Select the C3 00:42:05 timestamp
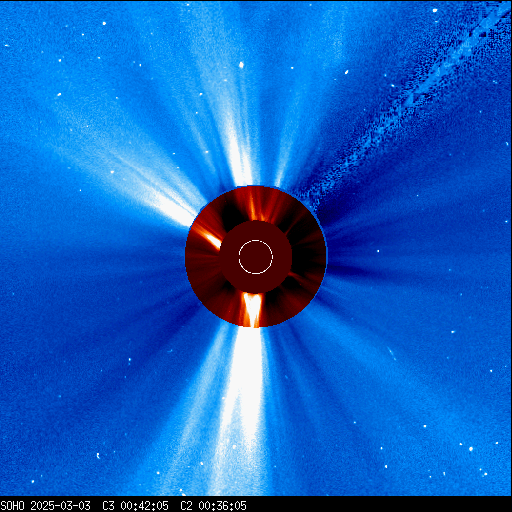 click(x=135, y=506)
